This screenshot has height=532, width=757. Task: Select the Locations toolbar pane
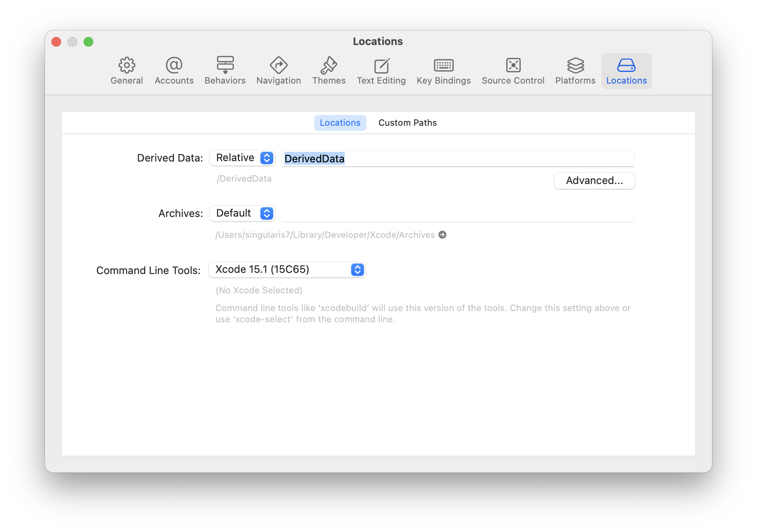pos(626,71)
